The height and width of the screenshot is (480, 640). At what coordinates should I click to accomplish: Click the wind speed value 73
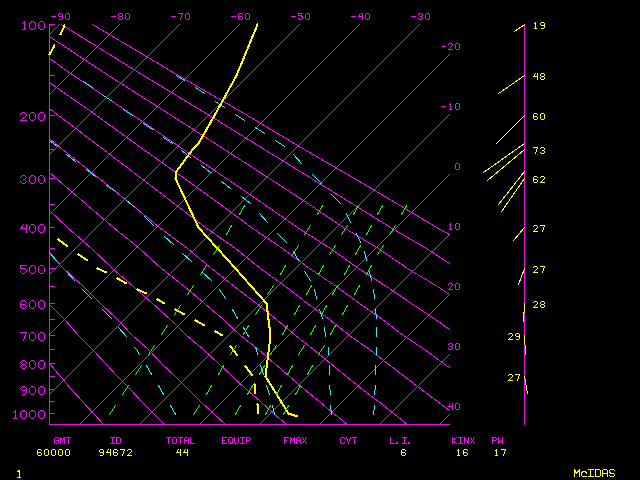point(539,150)
